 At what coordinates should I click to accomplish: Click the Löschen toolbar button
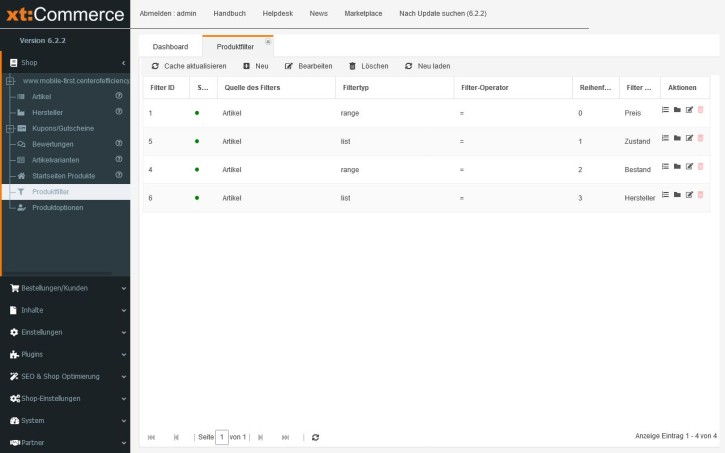[x=369, y=66]
